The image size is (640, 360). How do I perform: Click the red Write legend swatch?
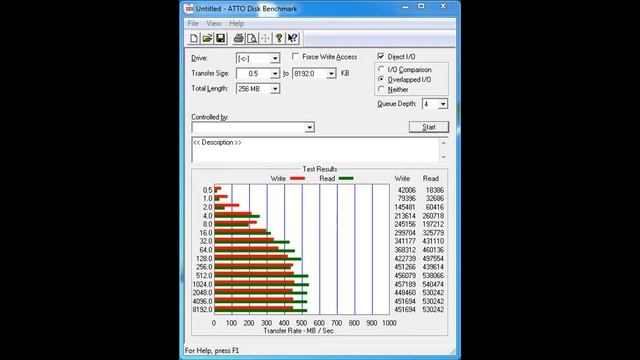(298, 178)
